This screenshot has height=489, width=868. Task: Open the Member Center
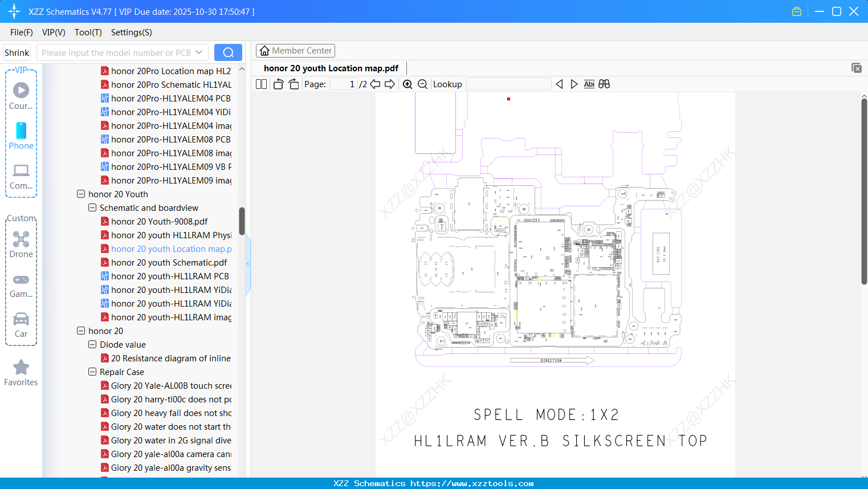(295, 51)
